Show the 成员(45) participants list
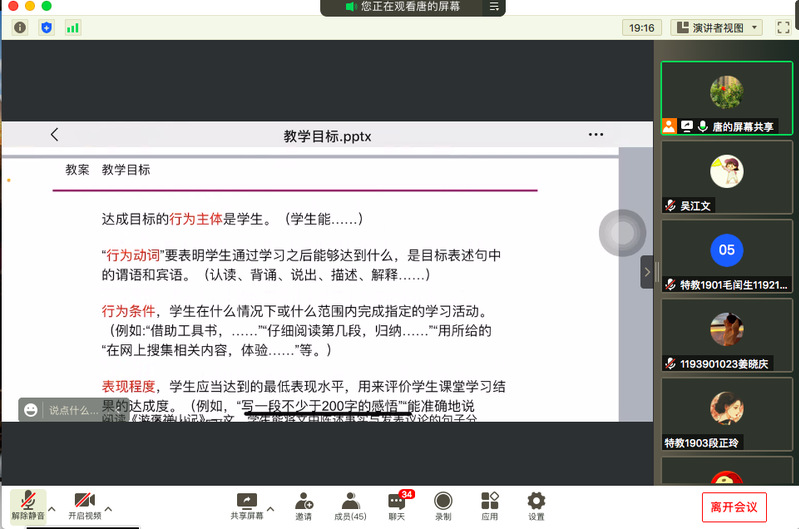The width and height of the screenshot is (799, 529). pyautogui.click(x=350, y=504)
